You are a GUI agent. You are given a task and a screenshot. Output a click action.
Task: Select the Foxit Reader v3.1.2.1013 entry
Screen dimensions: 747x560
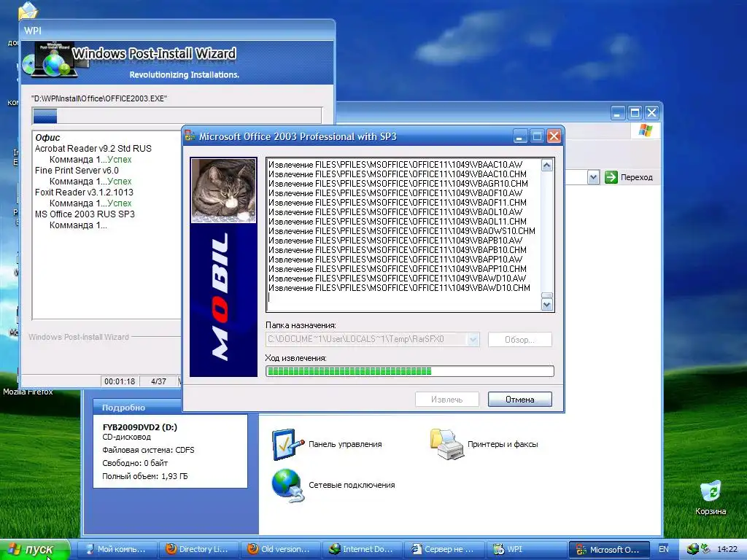85,192
